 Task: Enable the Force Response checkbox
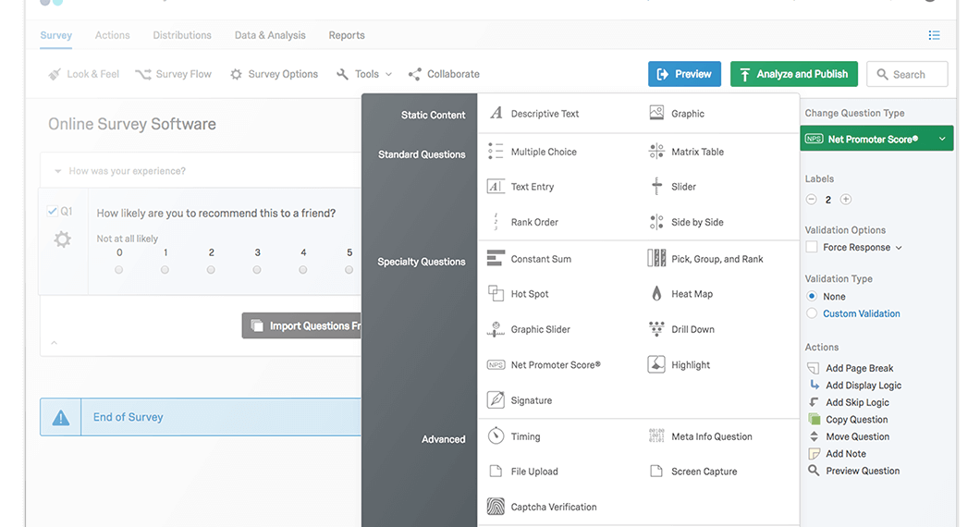tap(812, 248)
